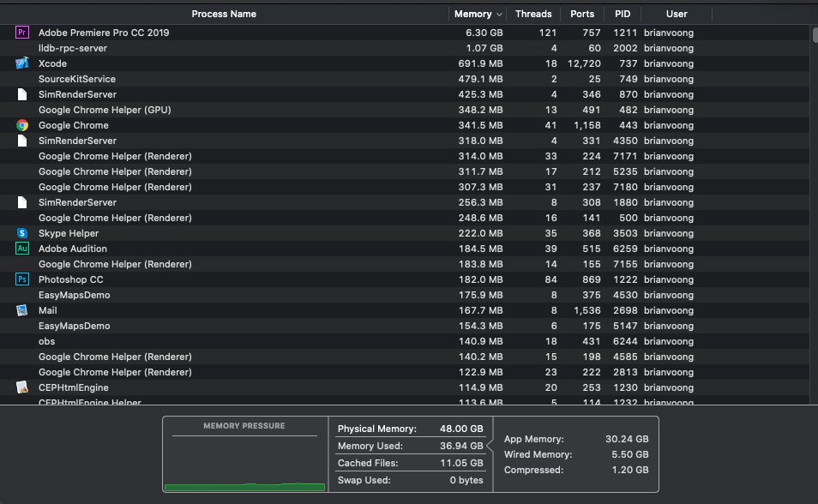Sort processes by Threads column header
This screenshot has width=818, height=504.
tap(533, 14)
